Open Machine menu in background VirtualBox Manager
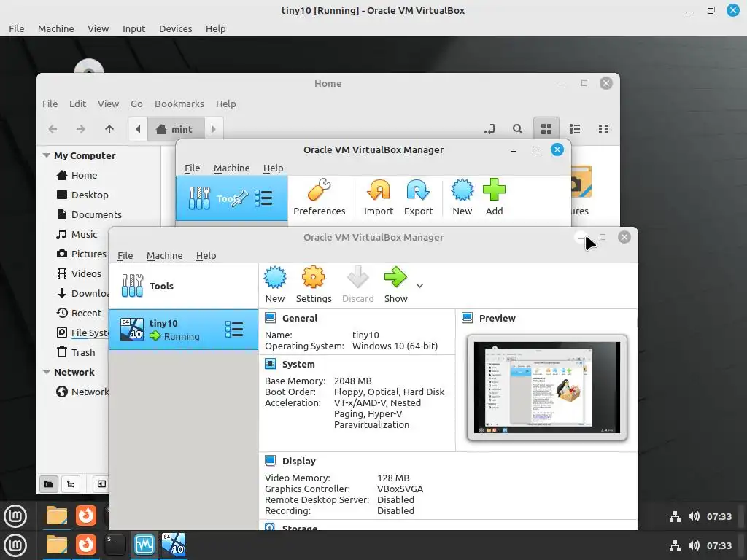This screenshot has height=560, width=747. coord(231,168)
